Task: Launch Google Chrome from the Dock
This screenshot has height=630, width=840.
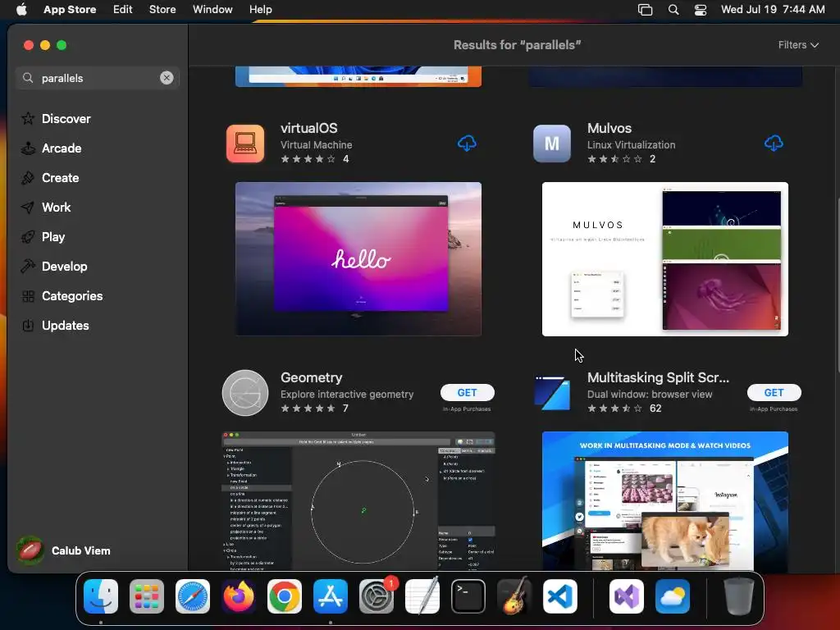Action: pyautogui.click(x=285, y=596)
